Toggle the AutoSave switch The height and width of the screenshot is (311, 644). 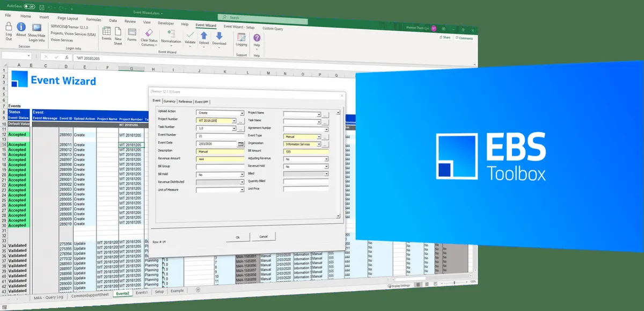click(x=29, y=6)
